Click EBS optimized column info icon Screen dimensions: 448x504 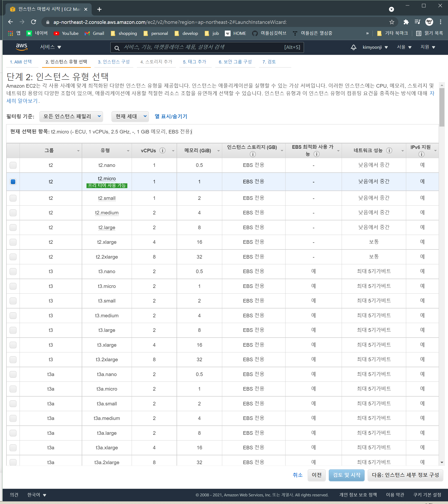(316, 154)
